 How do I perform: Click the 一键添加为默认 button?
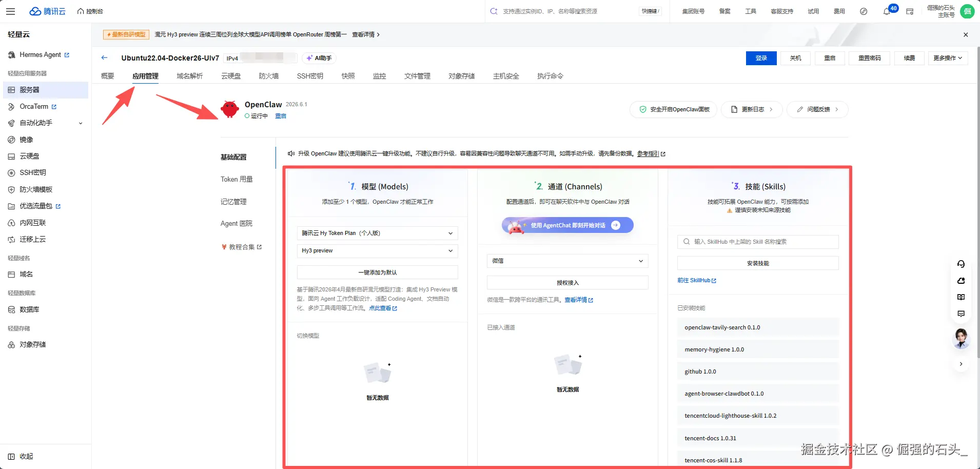pyautogui.click(x=377, y=272)
